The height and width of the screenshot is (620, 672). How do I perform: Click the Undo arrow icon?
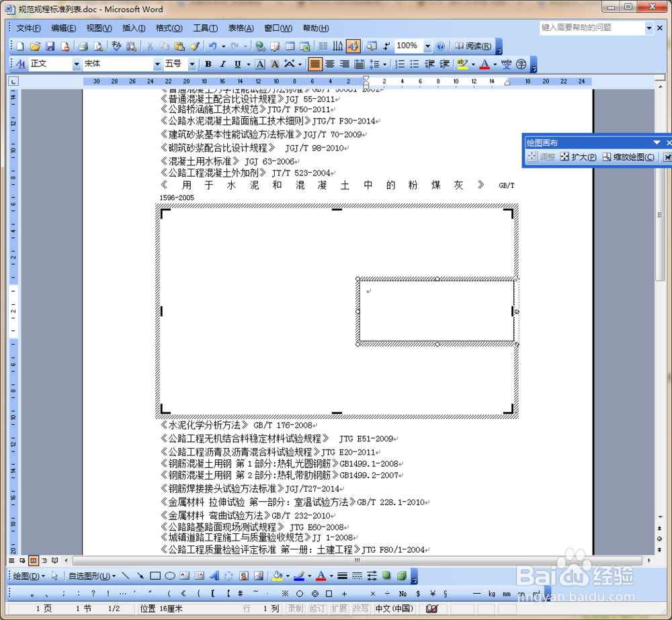pyautogui.click(x=213, y=46)
